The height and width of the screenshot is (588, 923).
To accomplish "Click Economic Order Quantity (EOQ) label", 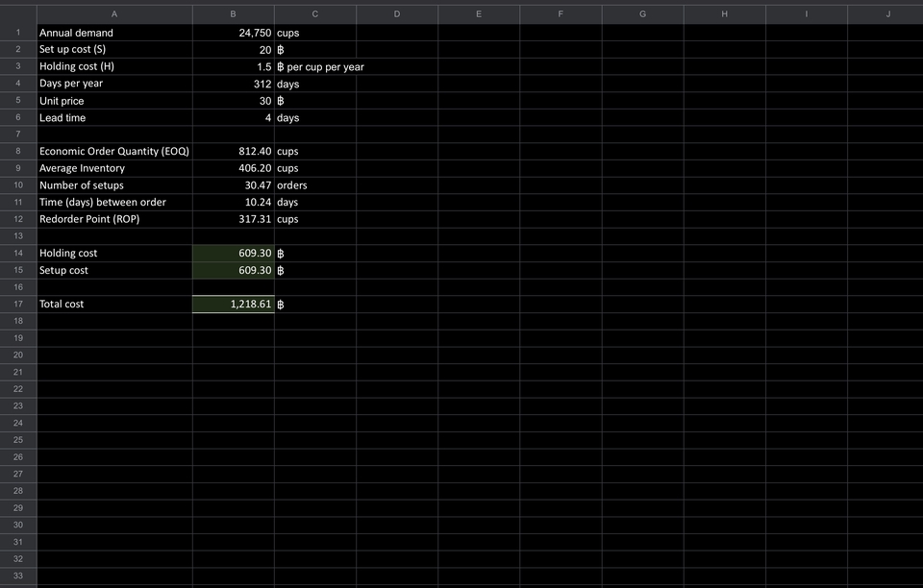I will [114, 151].
